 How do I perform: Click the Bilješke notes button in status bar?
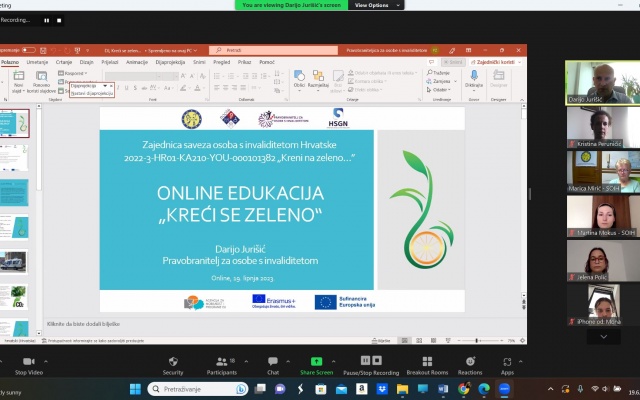(x=381, y=340)
